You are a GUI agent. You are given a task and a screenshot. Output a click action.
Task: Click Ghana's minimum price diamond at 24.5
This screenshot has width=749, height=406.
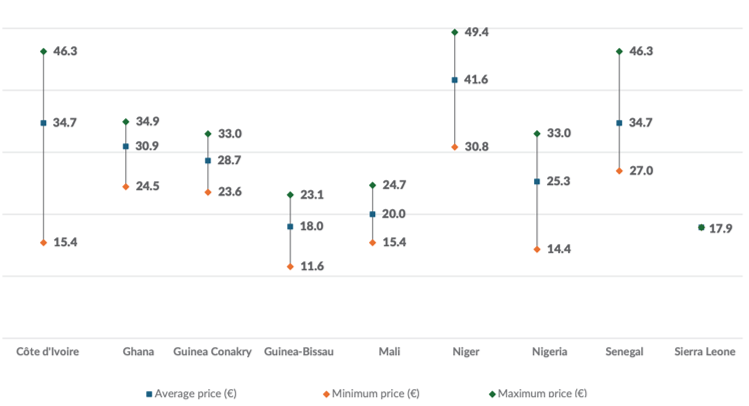(126, 186)
